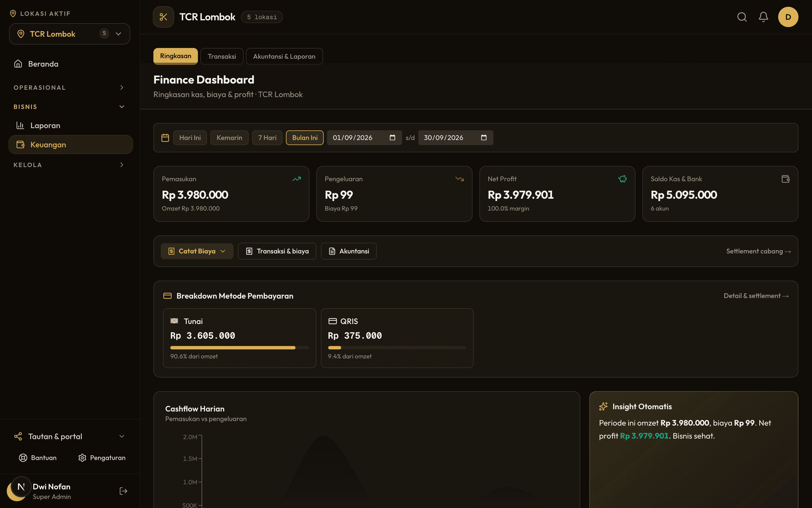Switch to Transaksi tab
The width and height of the screenshot is (812, 508).
pos(222,56)
